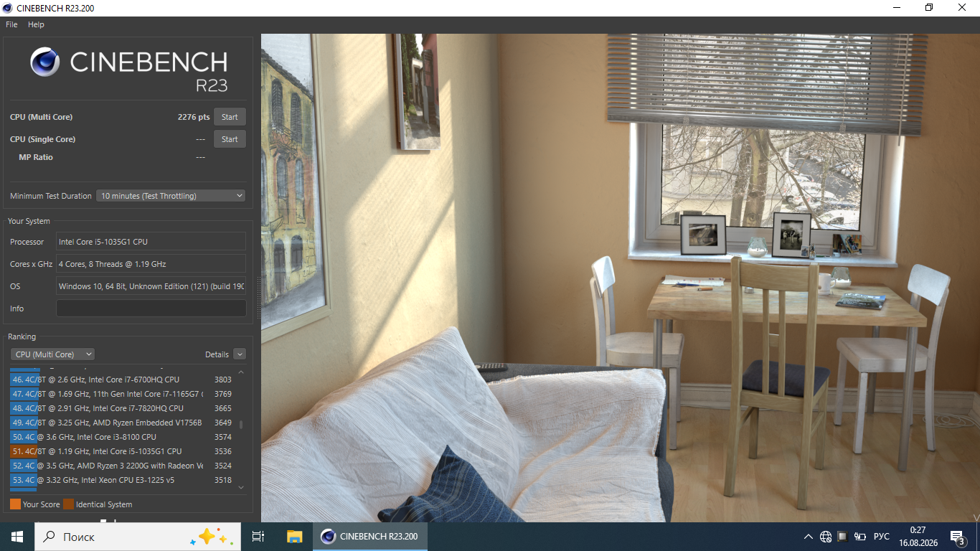Click the Info text field
The image size is (980, 551).
point(151,309)
